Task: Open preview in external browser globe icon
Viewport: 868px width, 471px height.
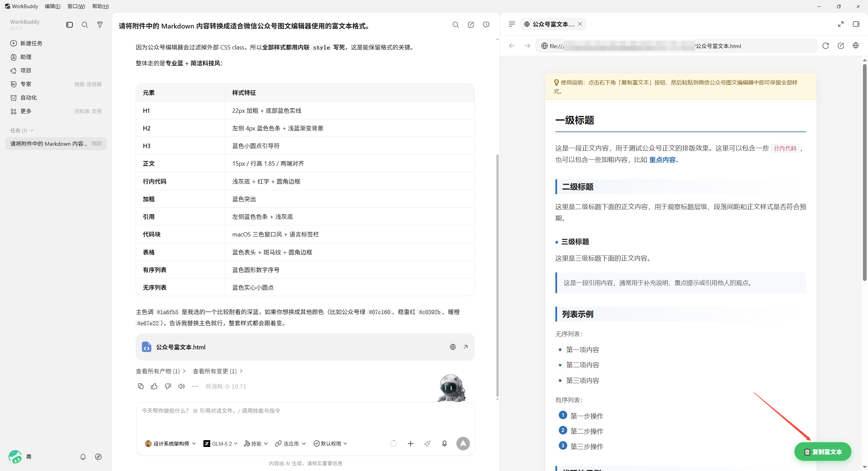Action: click(x=856, y=46)
